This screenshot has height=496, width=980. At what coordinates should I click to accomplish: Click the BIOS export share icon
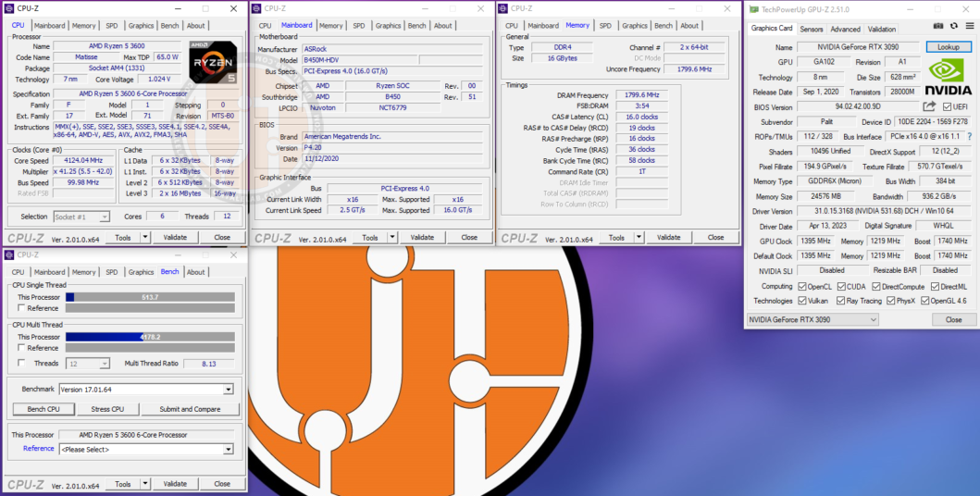tap(929, 106)
